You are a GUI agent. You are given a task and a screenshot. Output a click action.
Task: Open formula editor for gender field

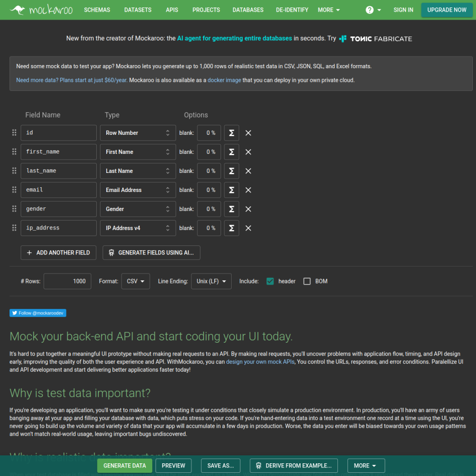click(x=231, y=209)
